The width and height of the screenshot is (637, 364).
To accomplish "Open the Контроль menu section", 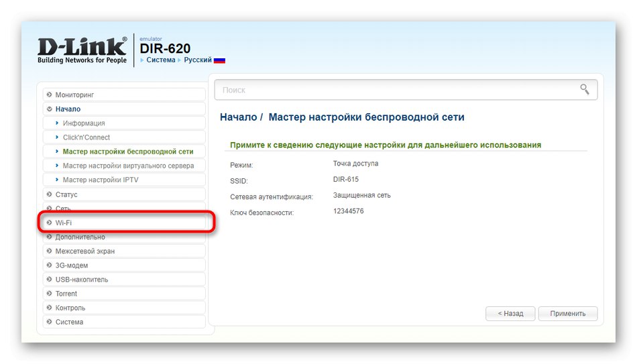I will coord(124,308).
